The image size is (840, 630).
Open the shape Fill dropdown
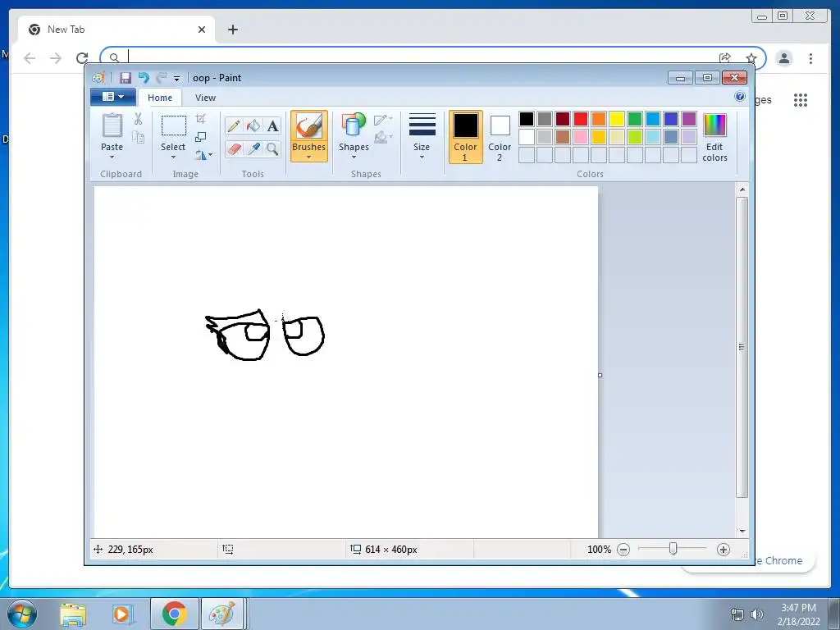[x=383, y=138]
